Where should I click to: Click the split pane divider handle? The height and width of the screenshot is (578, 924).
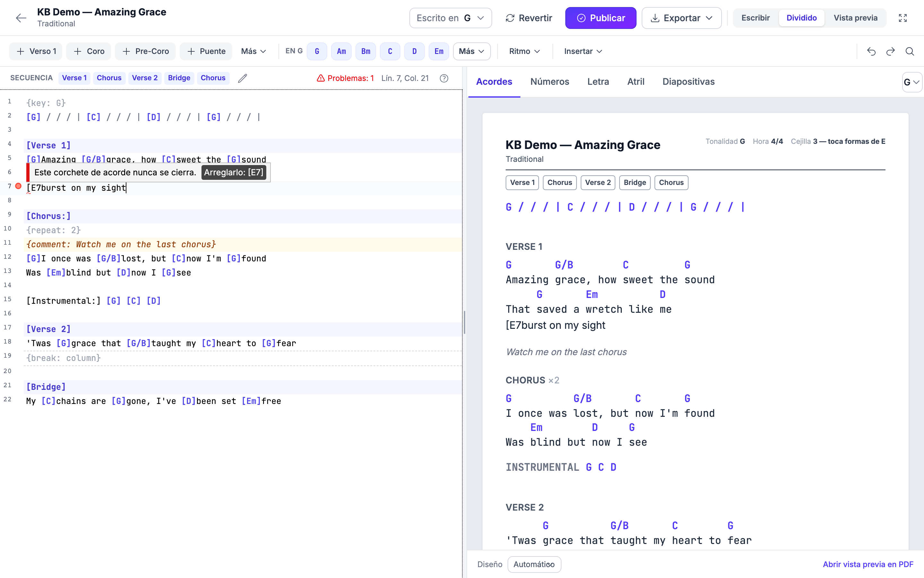point(464,322)
